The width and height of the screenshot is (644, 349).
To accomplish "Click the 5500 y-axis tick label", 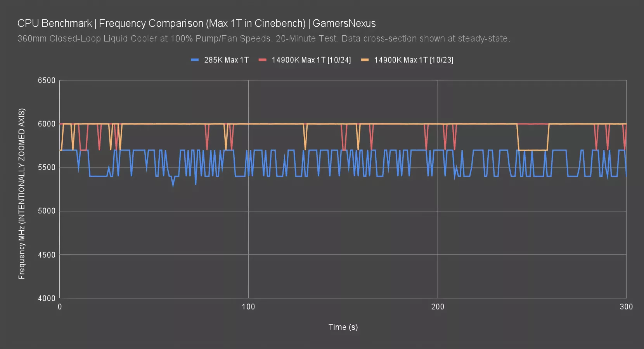I will (x=47, y=168).
